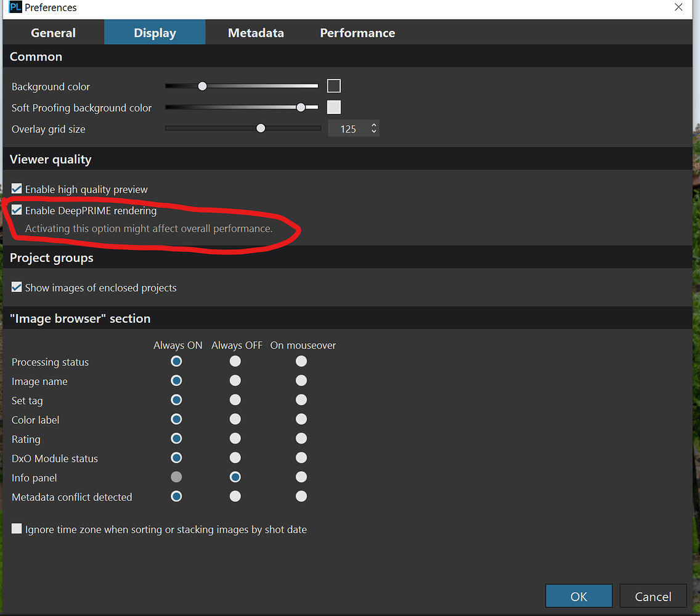700x616 pixels.
Task: Dismiss the dialog with Cancel
Action: pyautogui.click(x=653, y=596)
